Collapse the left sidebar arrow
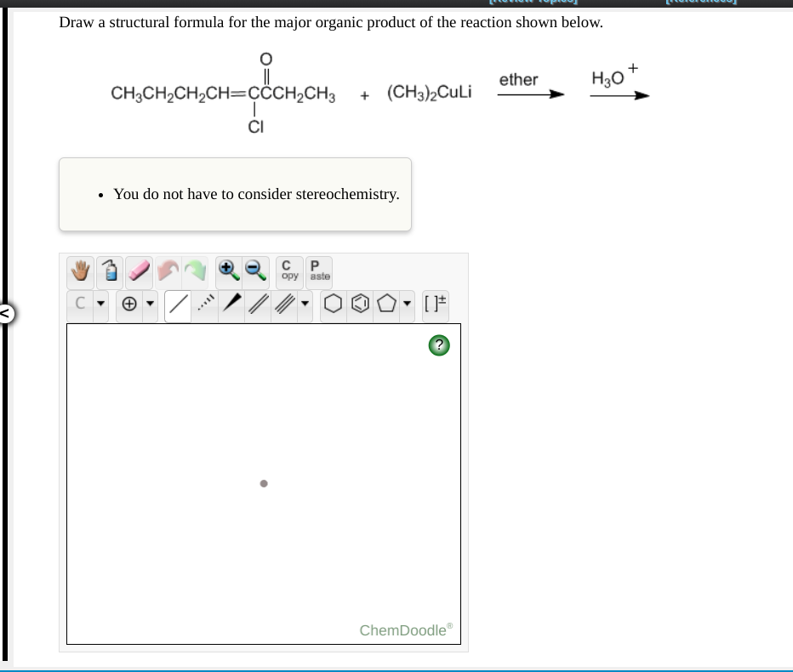The height and width of the screenshot is (672, 793). tap(4, 315)
